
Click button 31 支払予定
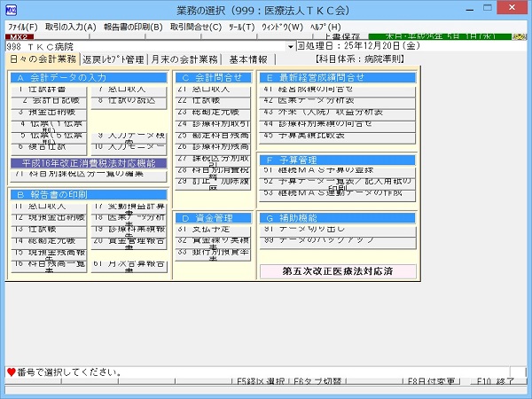tap(213, 232)
